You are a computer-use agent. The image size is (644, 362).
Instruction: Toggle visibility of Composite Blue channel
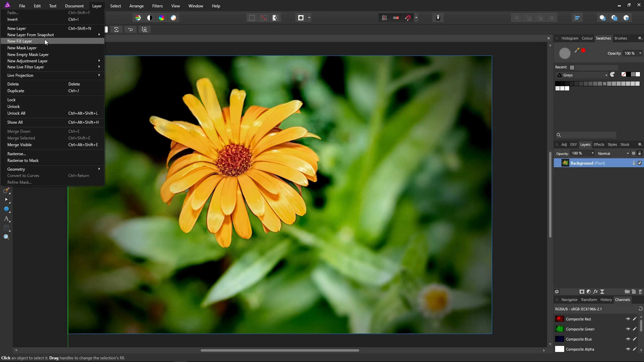(x=628, y=339)
